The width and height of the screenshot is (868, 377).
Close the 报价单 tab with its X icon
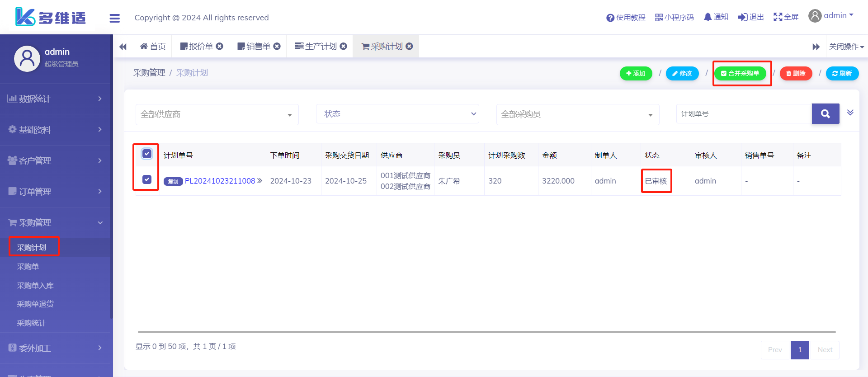[x=220, y=46]
